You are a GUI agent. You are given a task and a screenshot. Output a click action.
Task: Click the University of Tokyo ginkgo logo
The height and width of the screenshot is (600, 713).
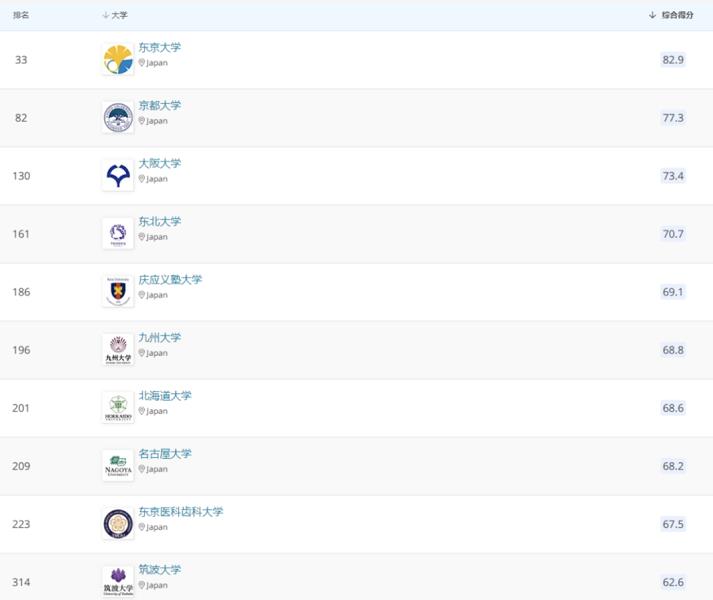pos(118,60)
